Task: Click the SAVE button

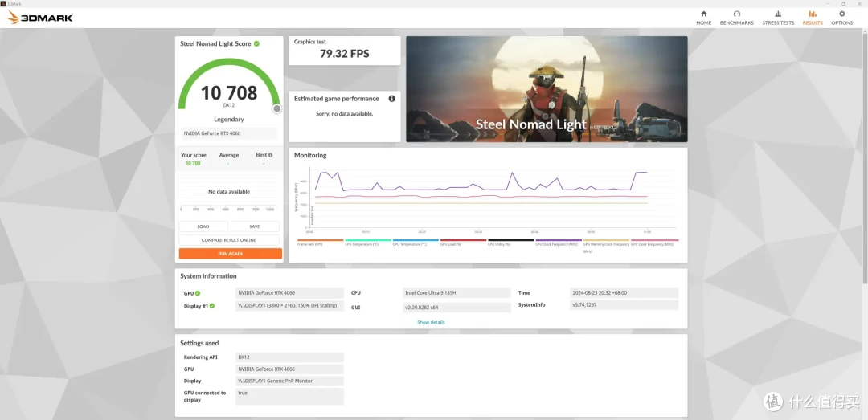Action: point(255,226)
